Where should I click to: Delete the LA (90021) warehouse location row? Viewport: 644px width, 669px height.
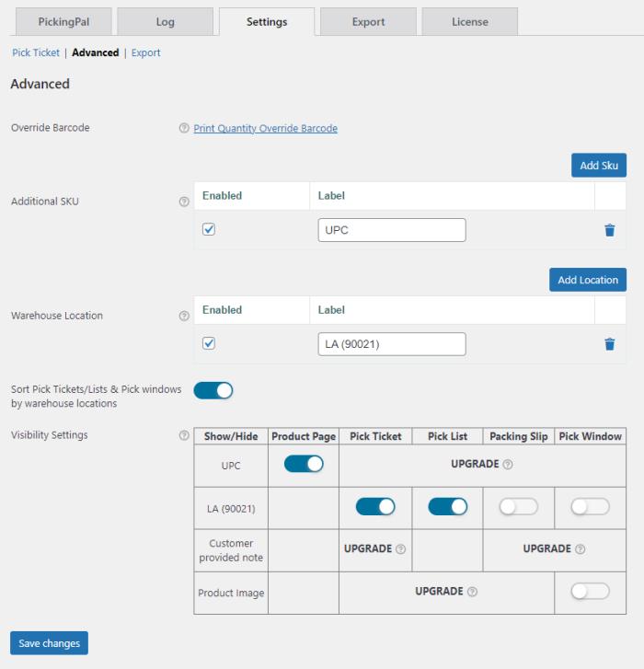point(609,344)
